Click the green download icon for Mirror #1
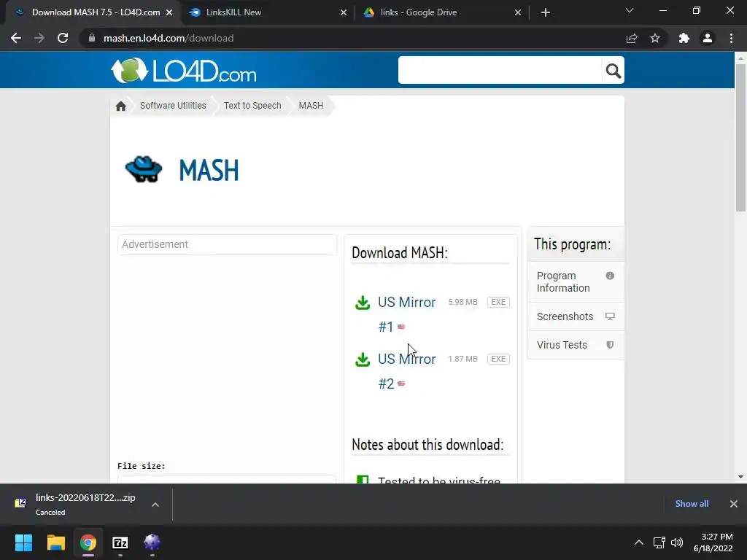The height and width of the screenshot is (560, 747). 363,303
